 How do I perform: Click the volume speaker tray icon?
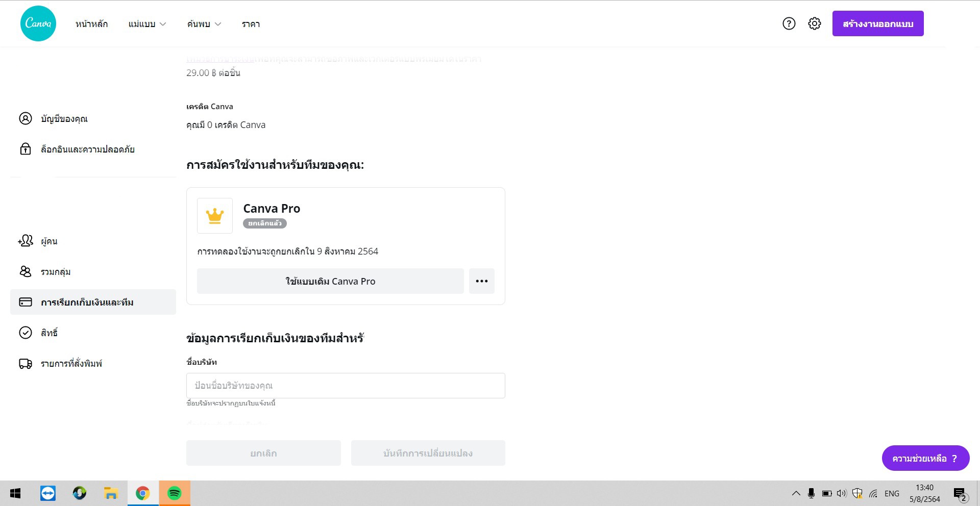point(842,493)
